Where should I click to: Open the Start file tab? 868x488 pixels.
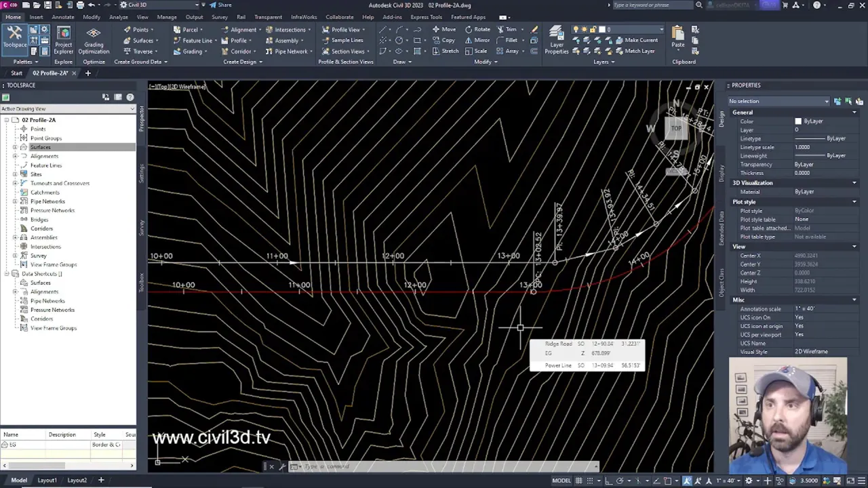[x=16, y=73]
